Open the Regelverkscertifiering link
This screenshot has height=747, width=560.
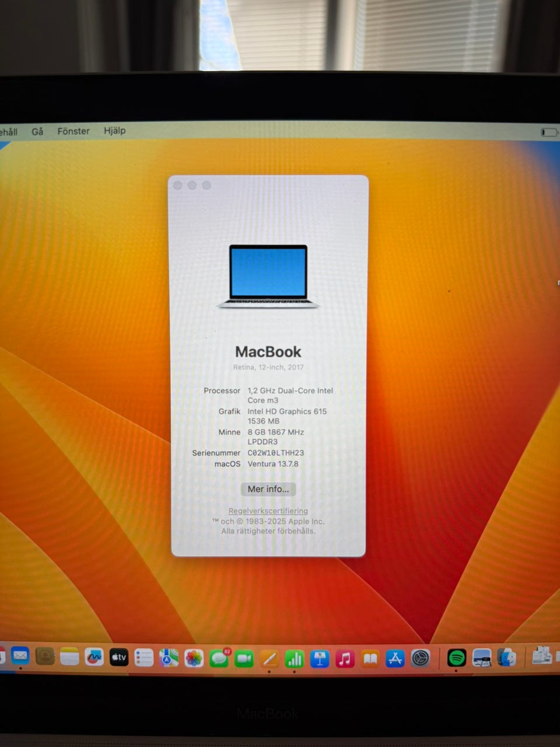pos(268,511)
